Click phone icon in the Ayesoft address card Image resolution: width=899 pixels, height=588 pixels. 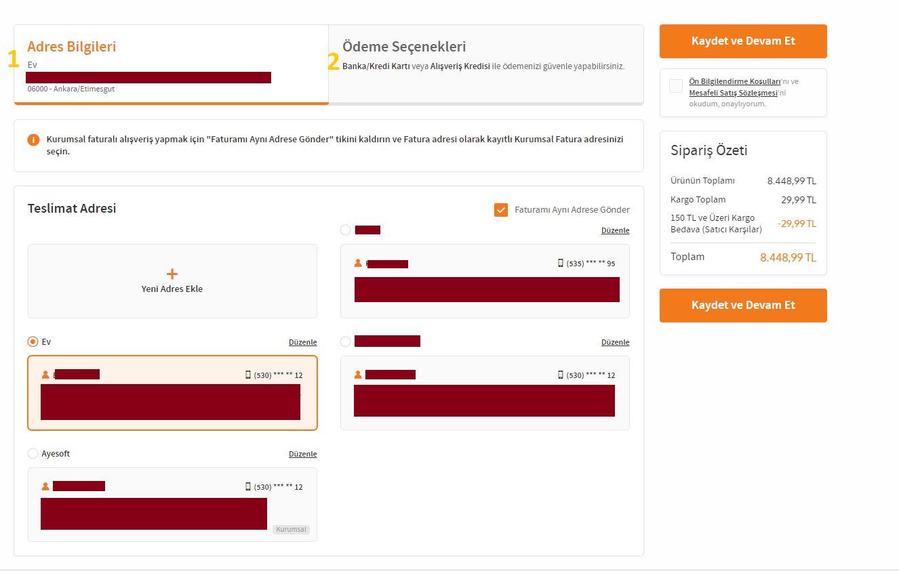point(248,486)
